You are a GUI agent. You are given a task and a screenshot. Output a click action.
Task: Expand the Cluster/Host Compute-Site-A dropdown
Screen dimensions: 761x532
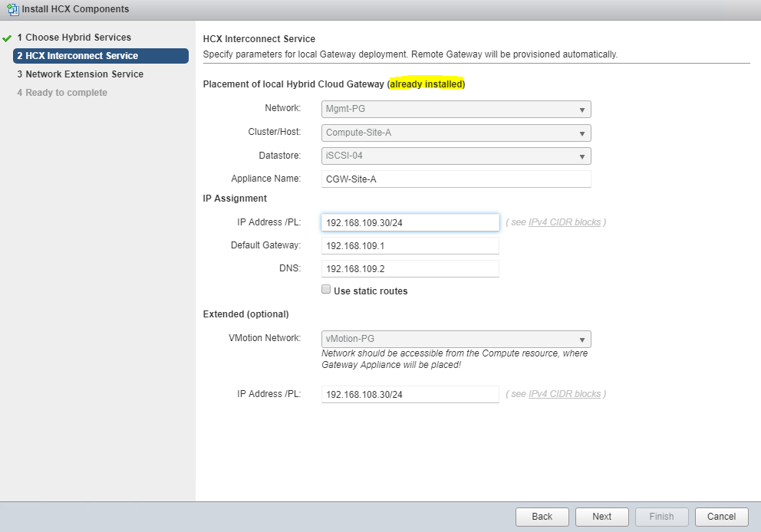point(456,133)
